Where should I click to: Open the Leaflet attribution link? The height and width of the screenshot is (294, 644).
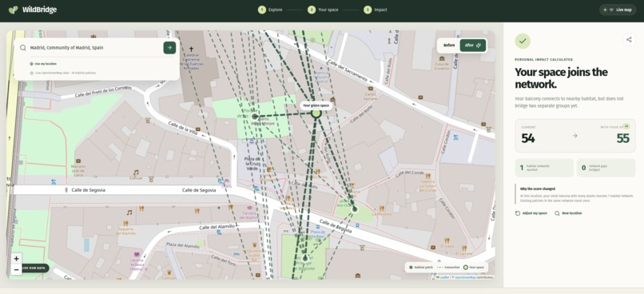tap(444, 277)
